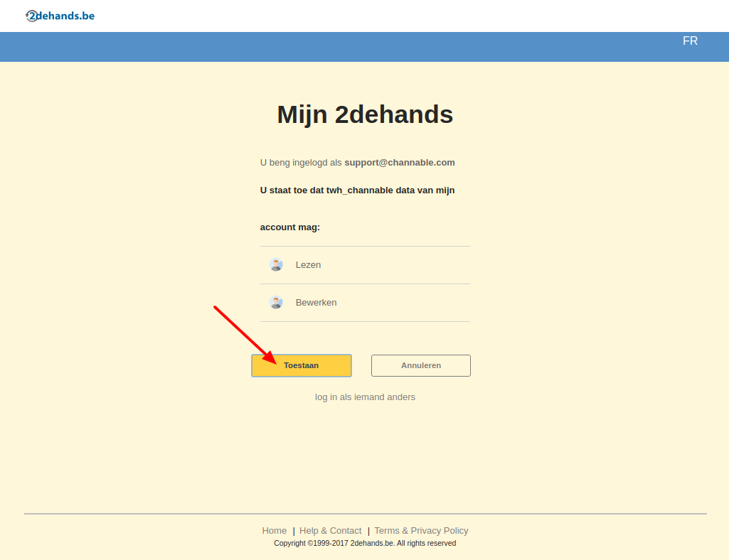Open 'log in als iemand anders' link

coord(365,397)
